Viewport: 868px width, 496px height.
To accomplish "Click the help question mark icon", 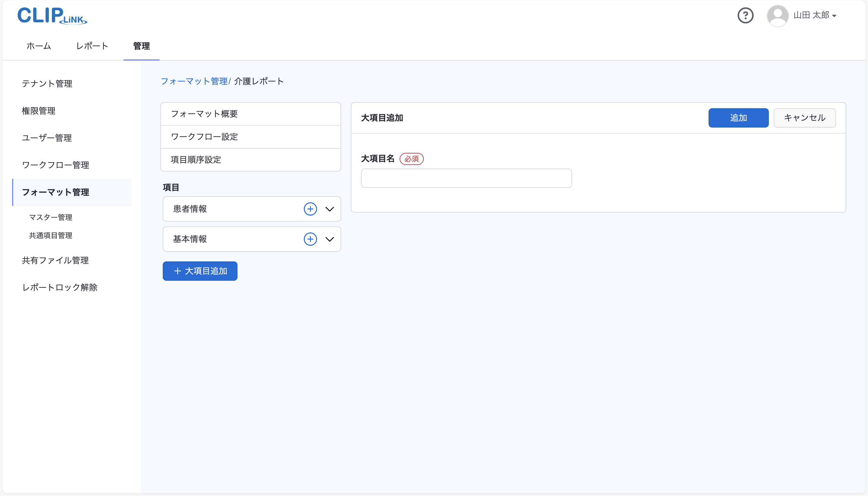I will click(745, 16).
